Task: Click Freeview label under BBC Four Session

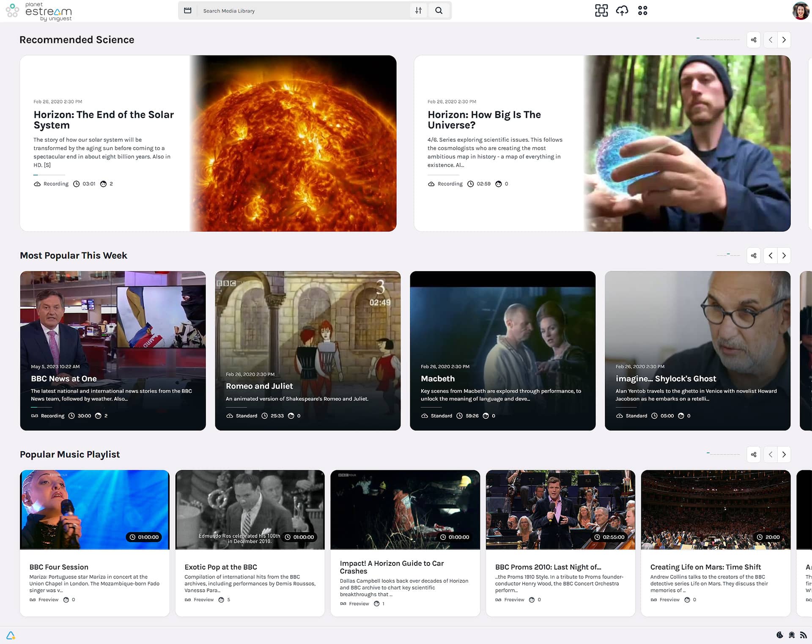Action: [48, 600]
